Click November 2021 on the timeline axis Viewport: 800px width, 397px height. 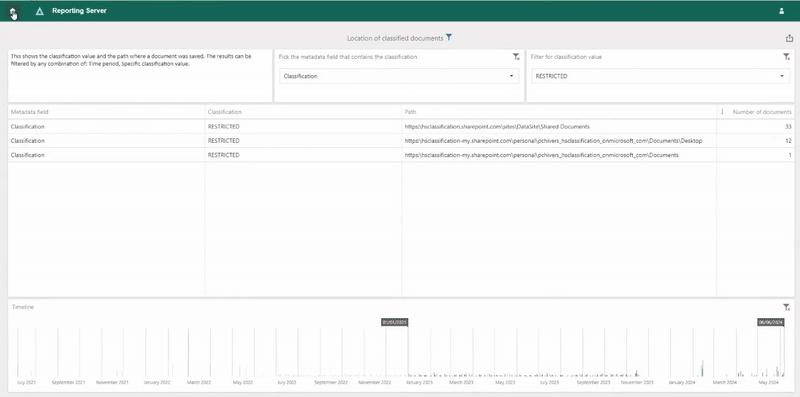[112, 382]
